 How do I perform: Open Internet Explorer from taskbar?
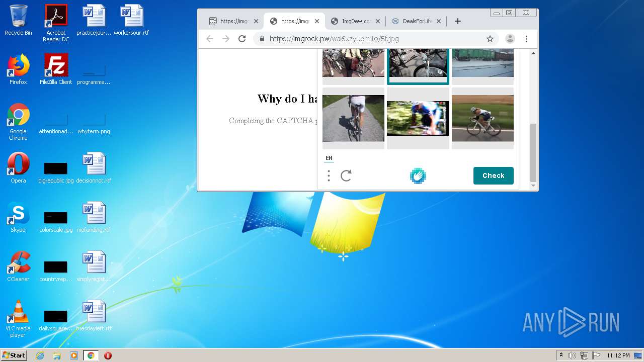pos(40,355)
